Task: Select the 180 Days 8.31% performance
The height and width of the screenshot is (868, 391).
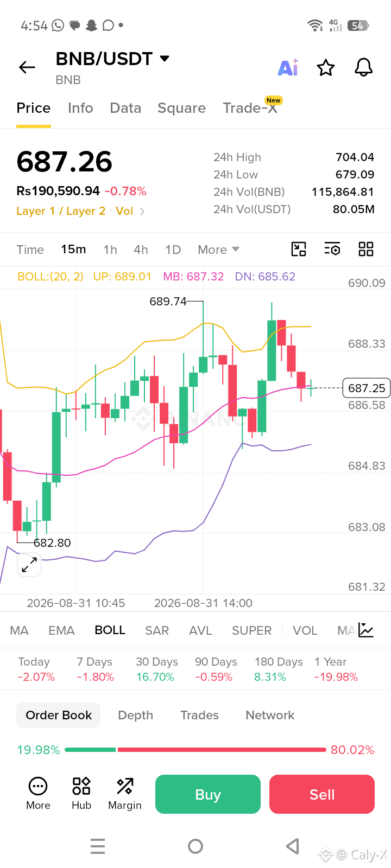Action: pos(279,669)
